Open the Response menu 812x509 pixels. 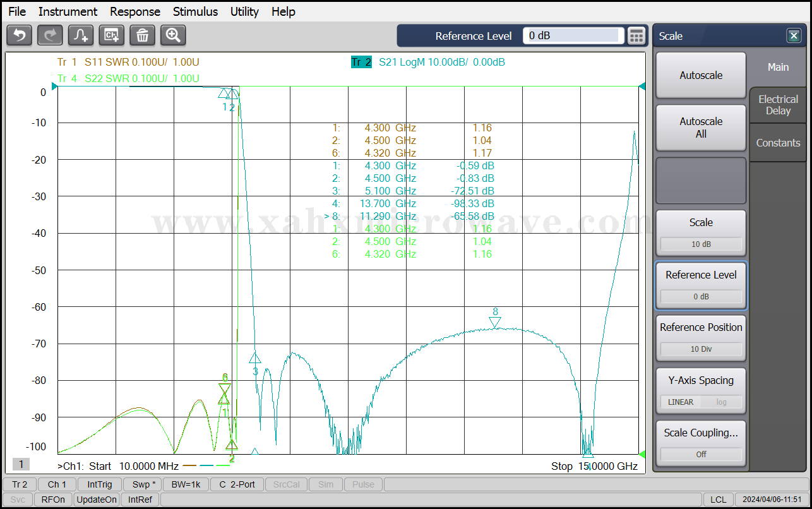(x=135, y=11)
